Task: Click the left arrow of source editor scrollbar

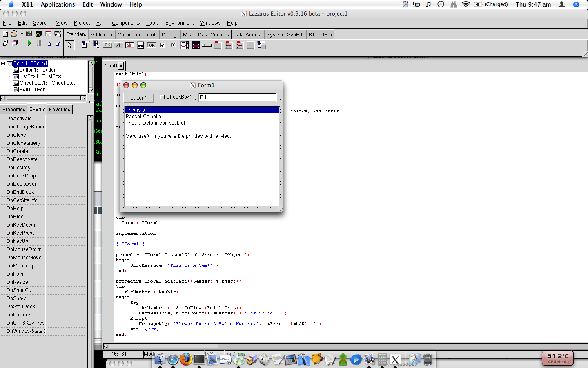Action: click(106, 346)
